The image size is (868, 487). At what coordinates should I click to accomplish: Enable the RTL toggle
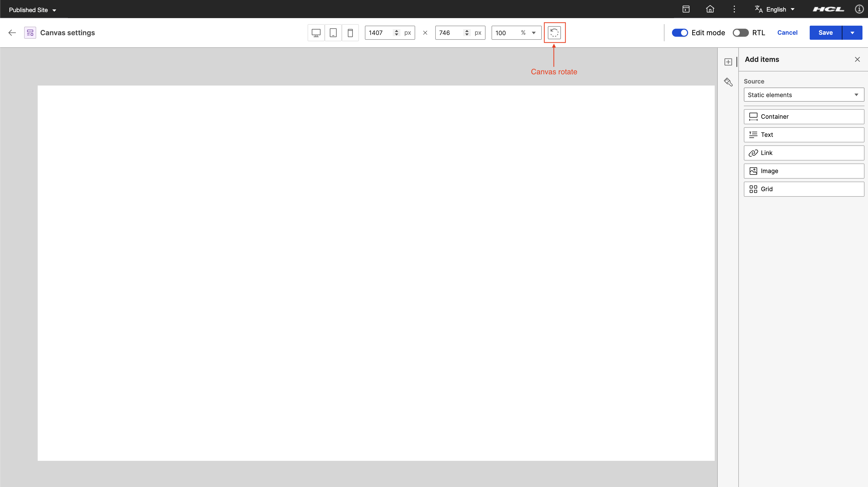740,33
